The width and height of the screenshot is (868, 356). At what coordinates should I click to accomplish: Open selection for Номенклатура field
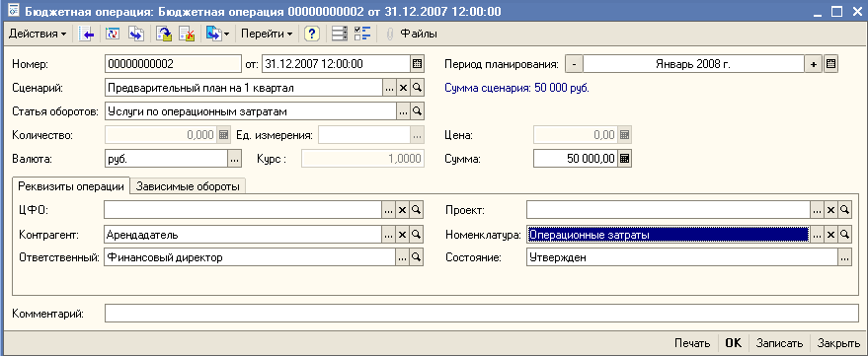[817, 235]
